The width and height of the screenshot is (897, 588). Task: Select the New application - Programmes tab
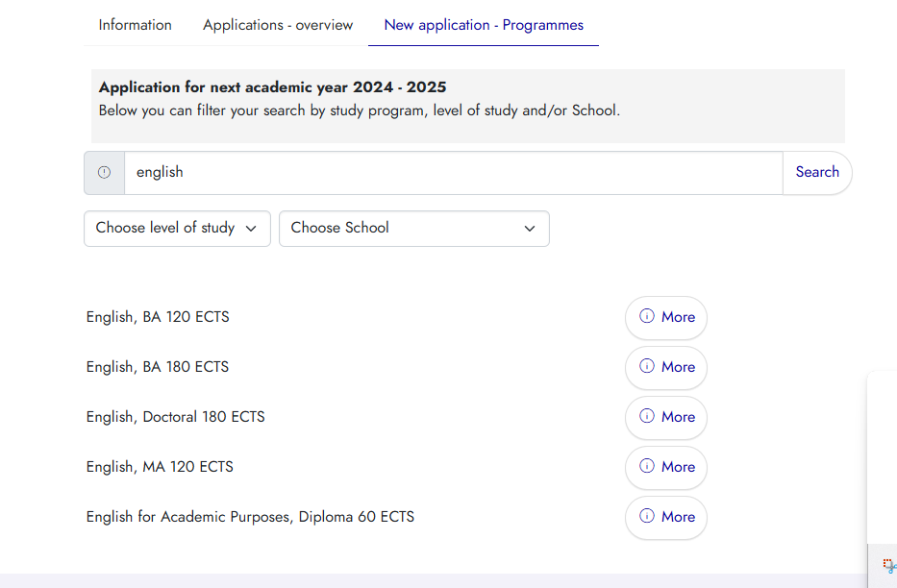484,25
